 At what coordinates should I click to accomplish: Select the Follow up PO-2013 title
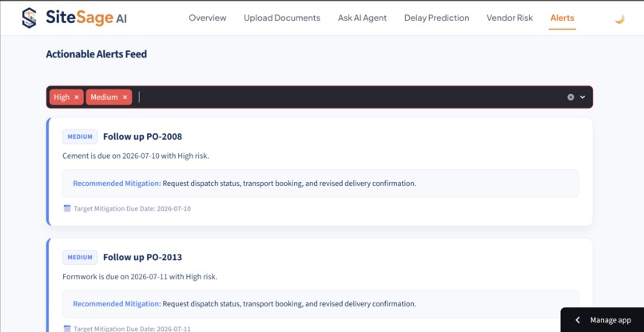pyautogui.click(x=142, y=257)
